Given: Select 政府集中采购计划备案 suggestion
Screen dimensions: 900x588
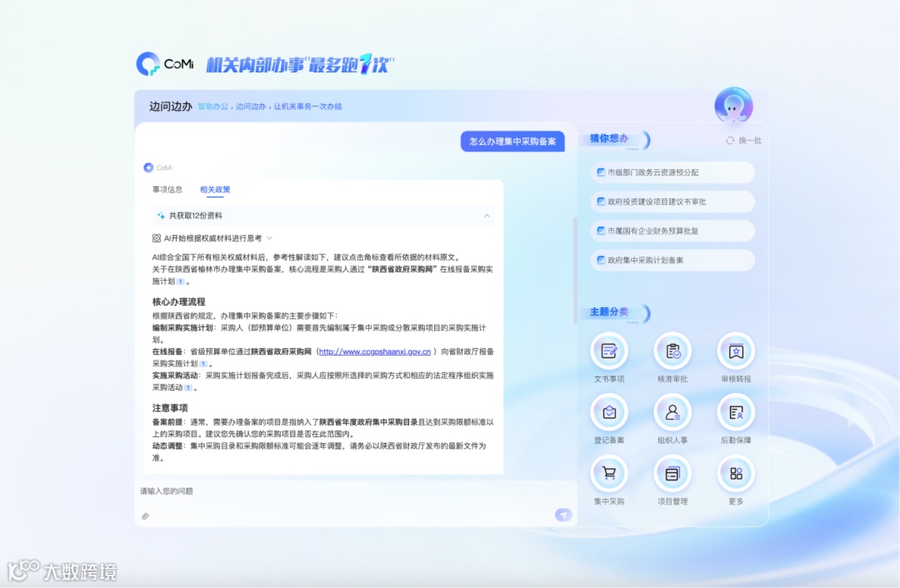Looking at the screenshot, I should [x=672, y=260].
